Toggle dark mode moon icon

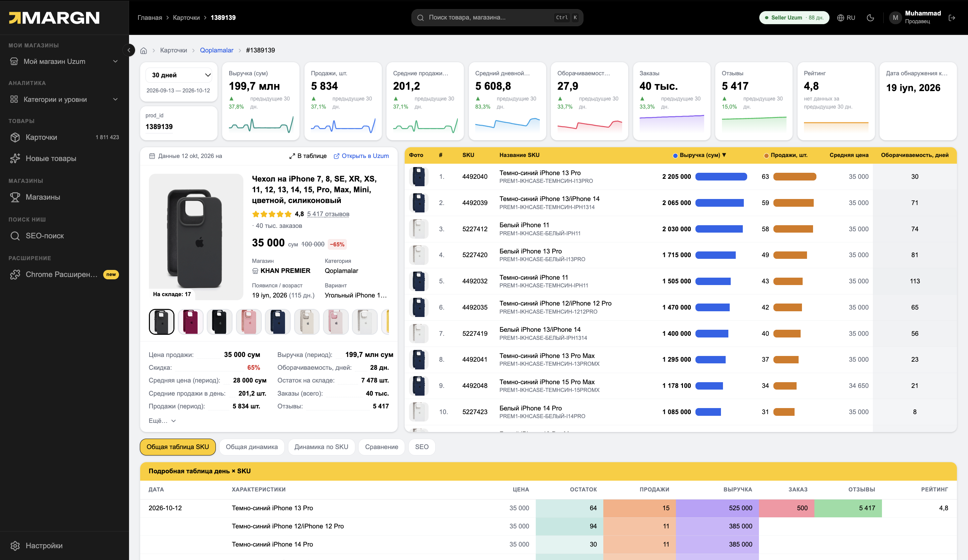[x=871, y=18]
